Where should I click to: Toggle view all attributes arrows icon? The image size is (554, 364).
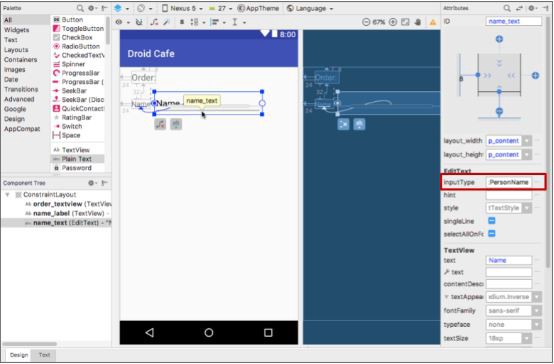click(519, 8)
